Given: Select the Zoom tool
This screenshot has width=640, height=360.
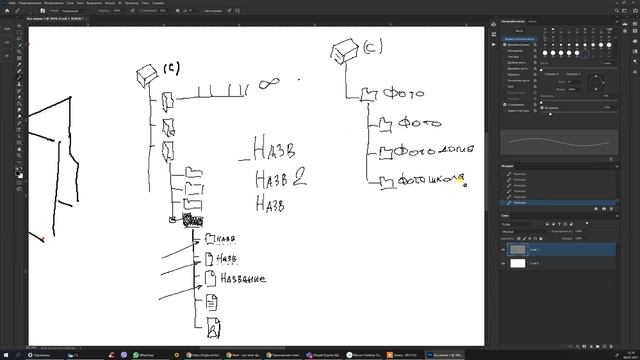Looking at the screenshot, I should [x=19, y=156].
